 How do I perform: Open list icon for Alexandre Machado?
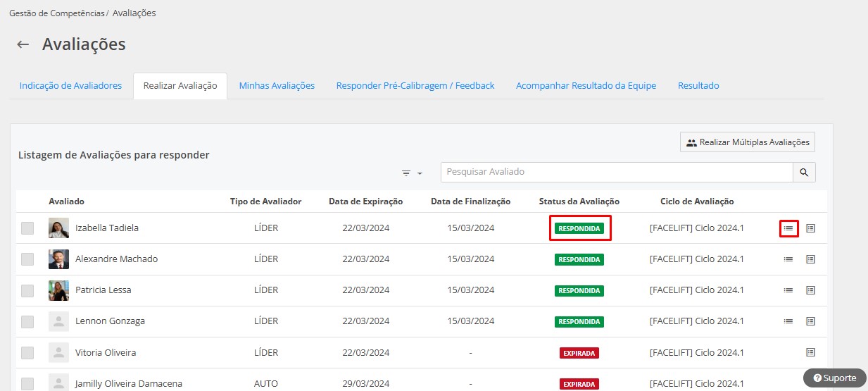click(x=788, y=259)
